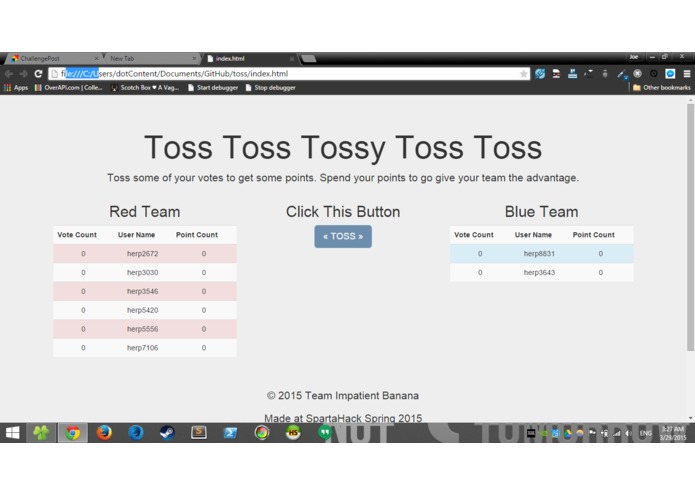This screenshot has width=695, height=494.
Task: Select herp3643 in the Blue Team table
Action: [539, 272]
